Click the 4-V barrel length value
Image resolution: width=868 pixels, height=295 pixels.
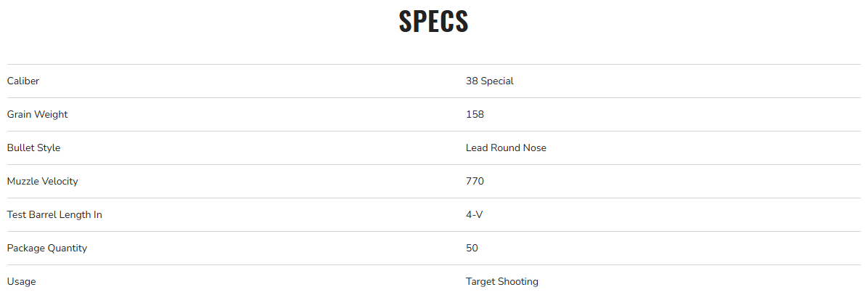(x=475, y=215)
